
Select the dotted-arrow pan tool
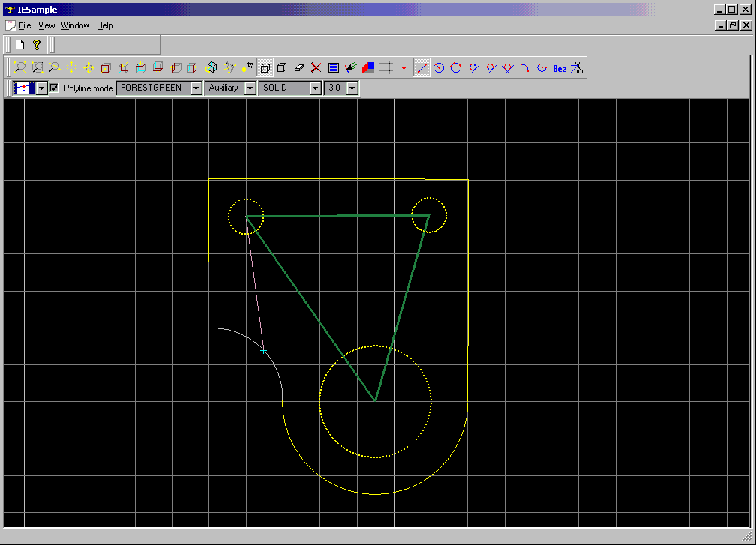88,68
